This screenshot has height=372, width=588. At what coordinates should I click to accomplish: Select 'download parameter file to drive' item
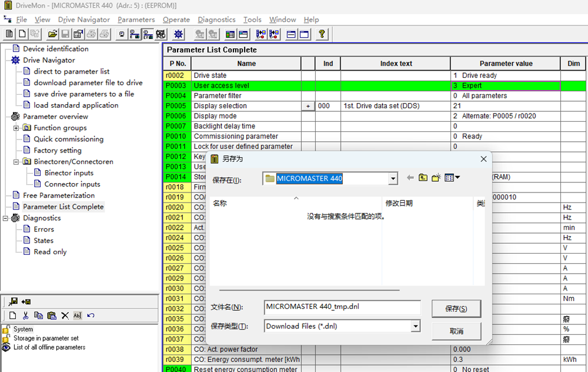88,82
